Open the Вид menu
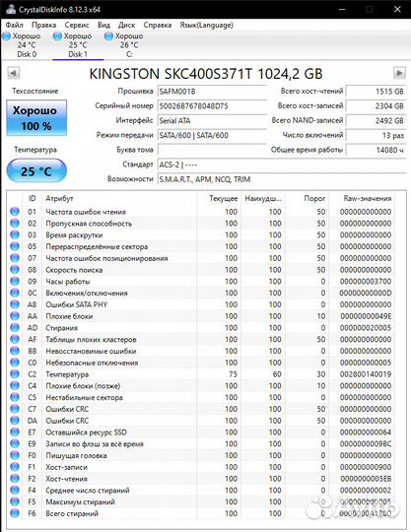The height and width of the screenshot is (532, 411). pyautogui.click(x=103, y=25)
